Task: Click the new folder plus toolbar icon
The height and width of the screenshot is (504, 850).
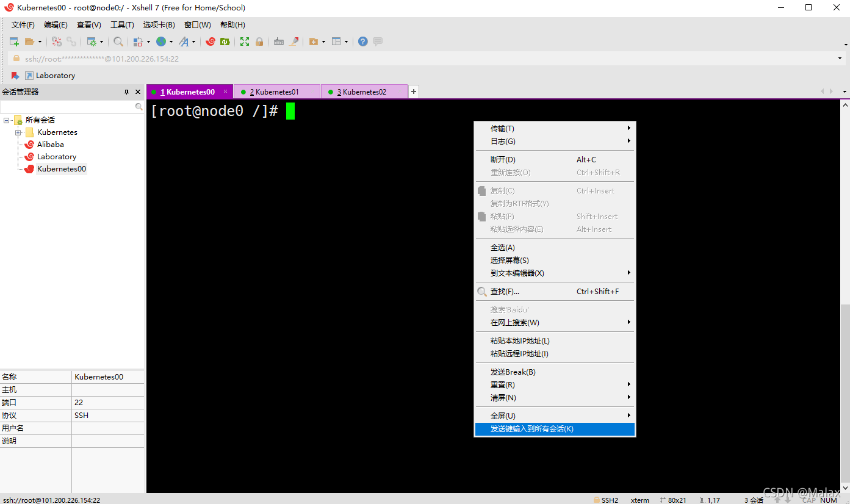Action: click(314, 41)
